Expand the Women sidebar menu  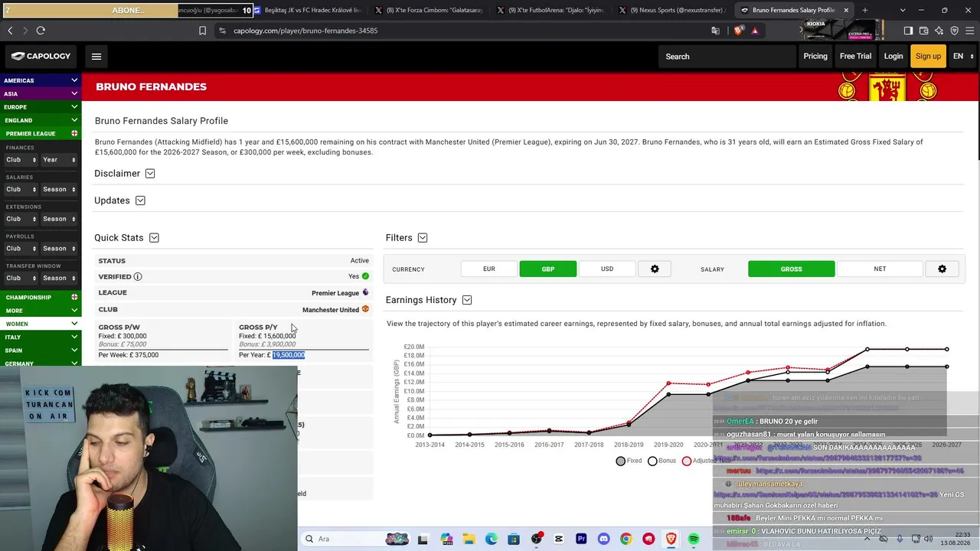pyautogui.click(x=41, y=324)
